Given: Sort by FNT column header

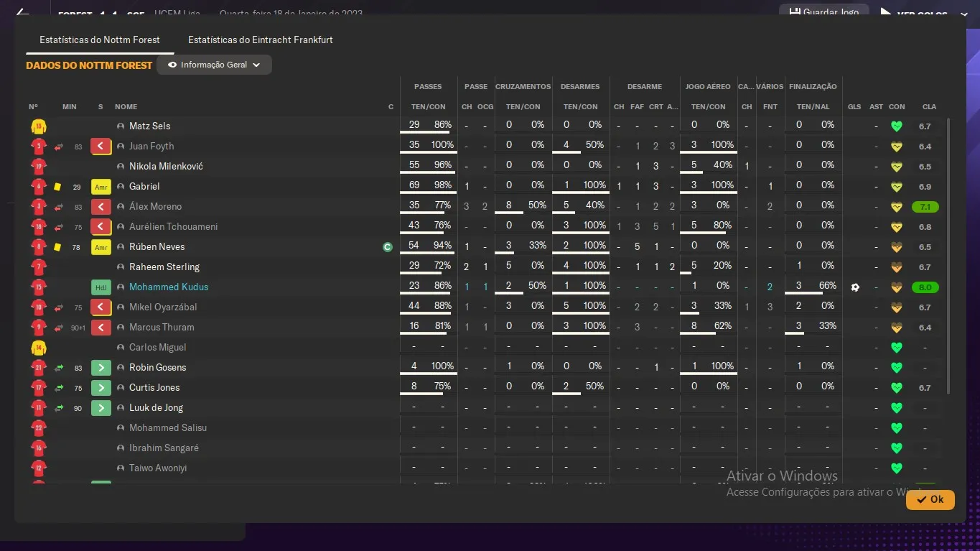Looking at the screenshot, I should [x=770, y=107].
